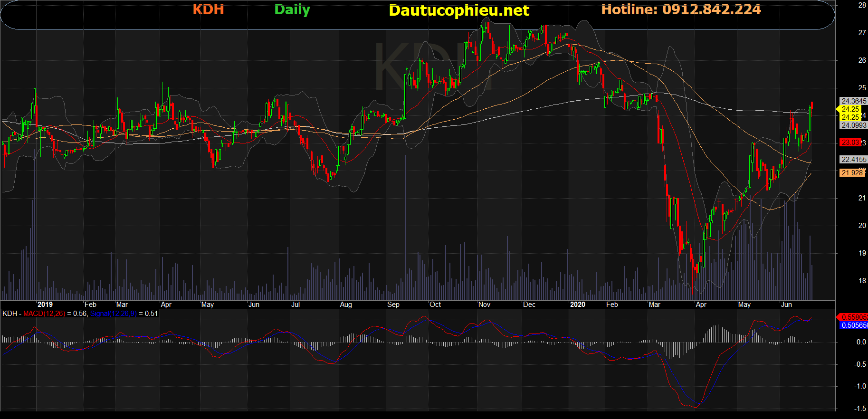The height and width of the screenshot is (419, 868).
Task: Click the orange 21.928 price tag
Action: (x=852, y=173)
